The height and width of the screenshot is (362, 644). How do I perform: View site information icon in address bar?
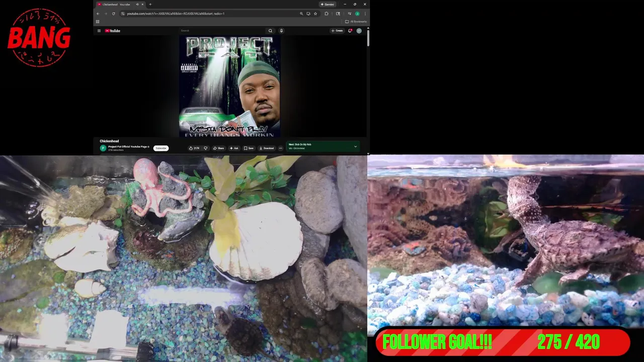click(123, 14)
